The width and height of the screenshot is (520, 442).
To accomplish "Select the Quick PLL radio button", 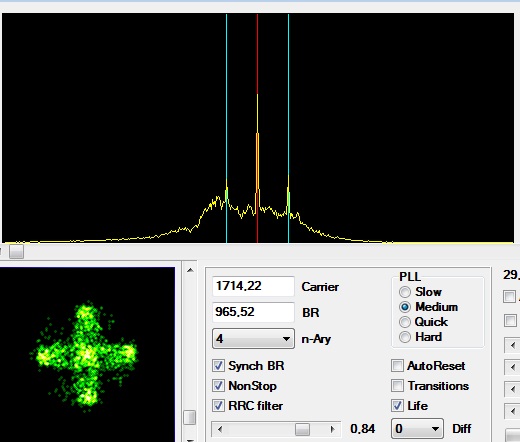I will [x=405, y=322].
